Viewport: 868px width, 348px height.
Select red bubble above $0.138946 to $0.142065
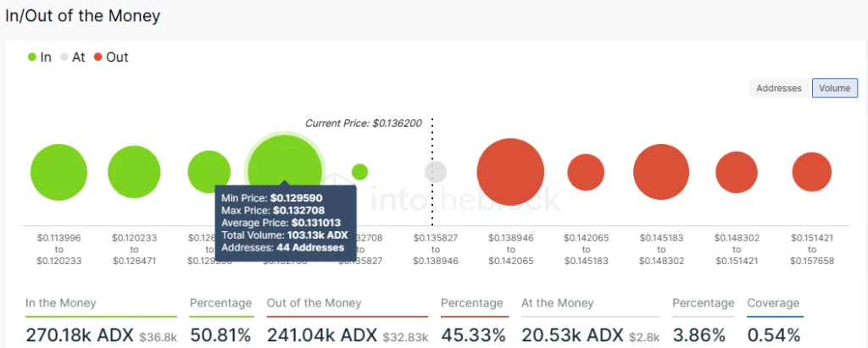(x=510, y=172)
